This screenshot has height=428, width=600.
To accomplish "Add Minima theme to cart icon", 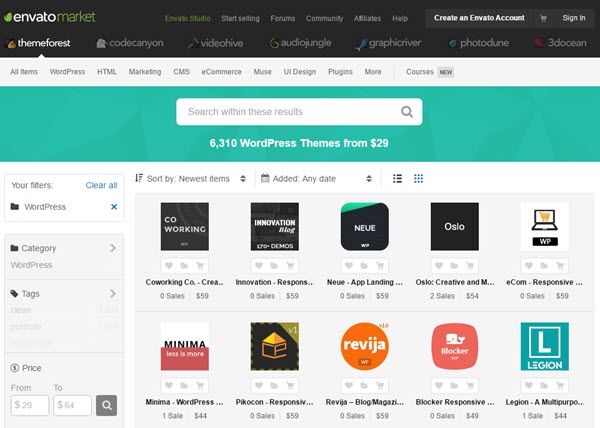I will tap(200, 386).
